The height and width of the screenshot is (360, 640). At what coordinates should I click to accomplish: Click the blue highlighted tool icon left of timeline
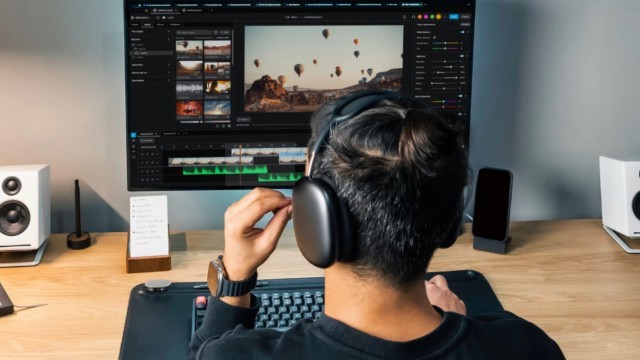(x=133, y=135)
